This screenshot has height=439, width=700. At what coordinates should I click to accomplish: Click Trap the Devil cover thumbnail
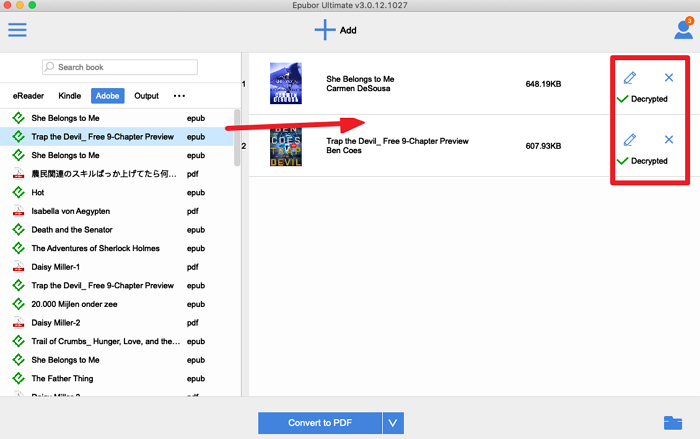[286, 146]
